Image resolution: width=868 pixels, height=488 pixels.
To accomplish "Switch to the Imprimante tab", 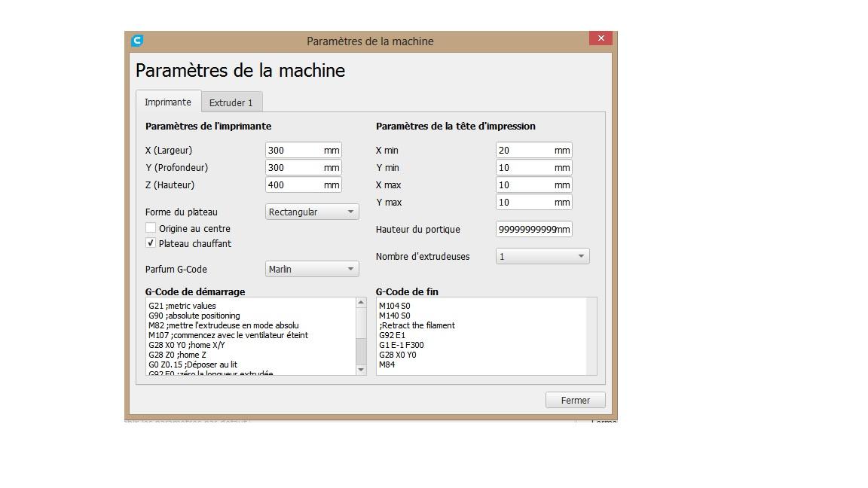I will [168, 102].
